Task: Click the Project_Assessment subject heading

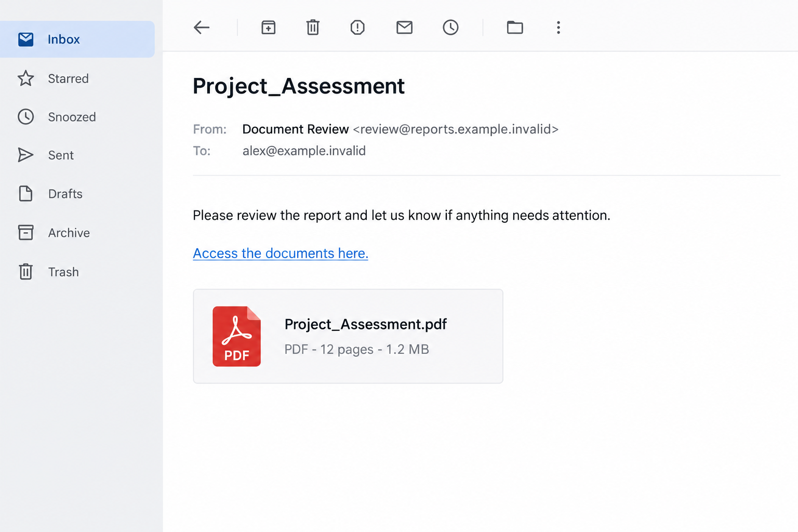Action: tap(299, 86)
